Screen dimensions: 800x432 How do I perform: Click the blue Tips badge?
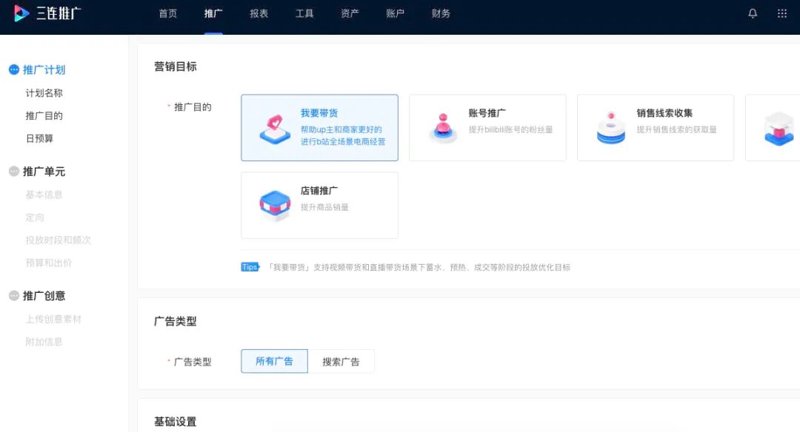tap(249, 267)
